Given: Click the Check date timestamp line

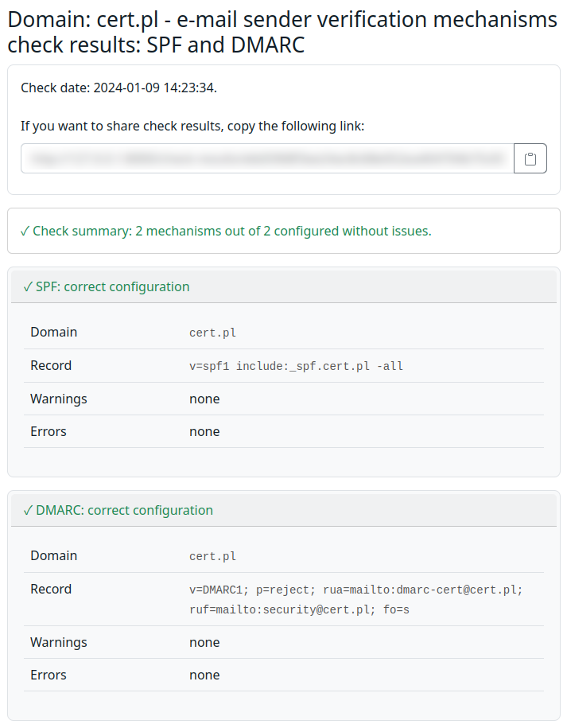Looking at the screenshot, I should (118, 88).
